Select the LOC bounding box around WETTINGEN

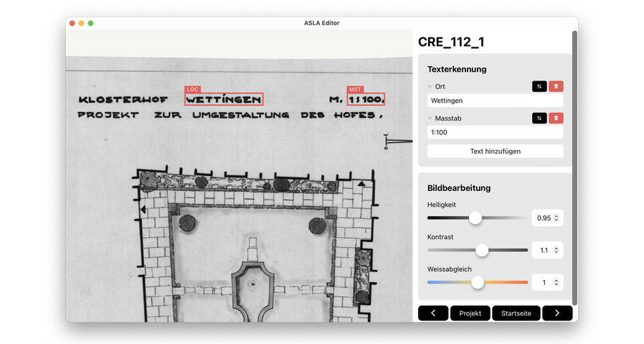[x=224, y=99]
